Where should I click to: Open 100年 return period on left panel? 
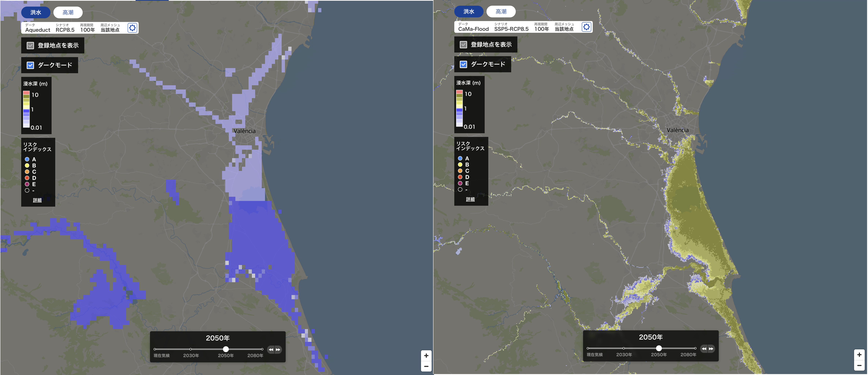click(88, 30)
